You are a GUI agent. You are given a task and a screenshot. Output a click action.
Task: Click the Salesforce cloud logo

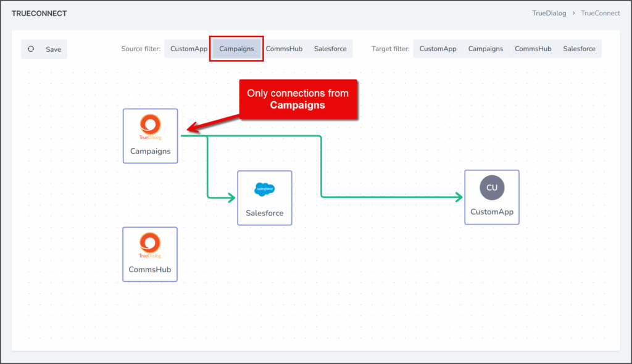coord(264,189)
